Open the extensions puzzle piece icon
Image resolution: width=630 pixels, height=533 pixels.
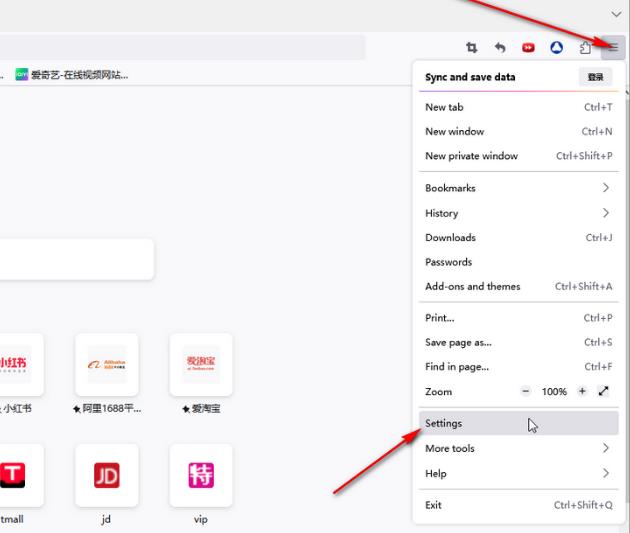coord(585,48)
